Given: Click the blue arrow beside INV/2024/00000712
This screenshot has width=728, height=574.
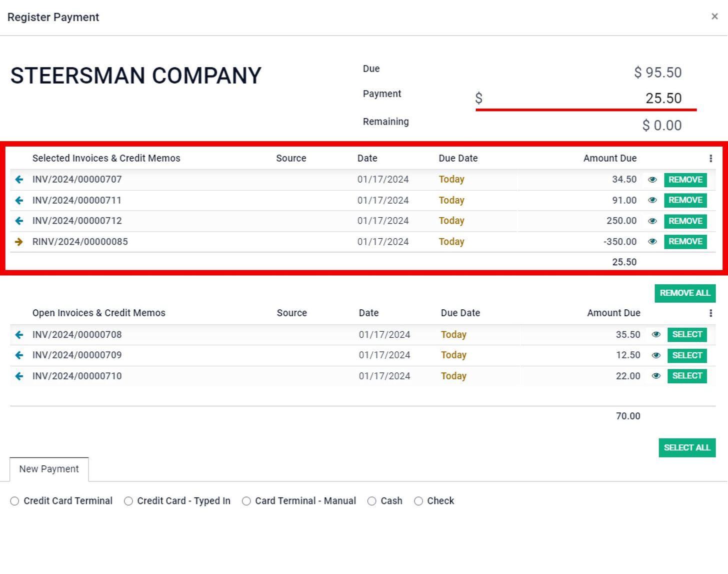Looking at the screenshot, I should tap(19, 221).
